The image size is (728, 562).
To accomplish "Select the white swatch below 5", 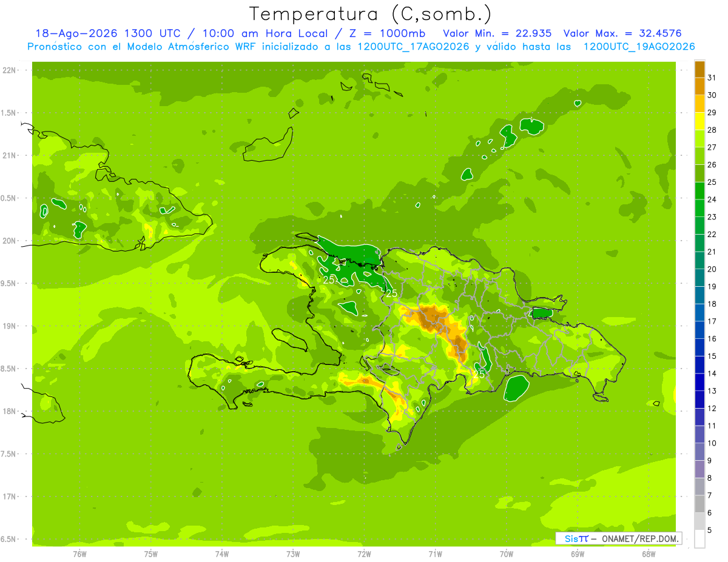I will point(699,539).
